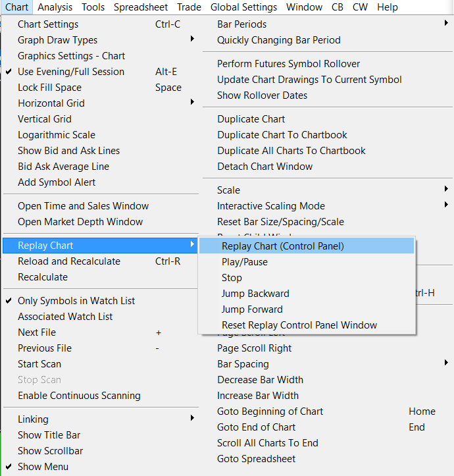Stop the chart replay
Viewport: 454px width, 476px height.
click(232, 278)
